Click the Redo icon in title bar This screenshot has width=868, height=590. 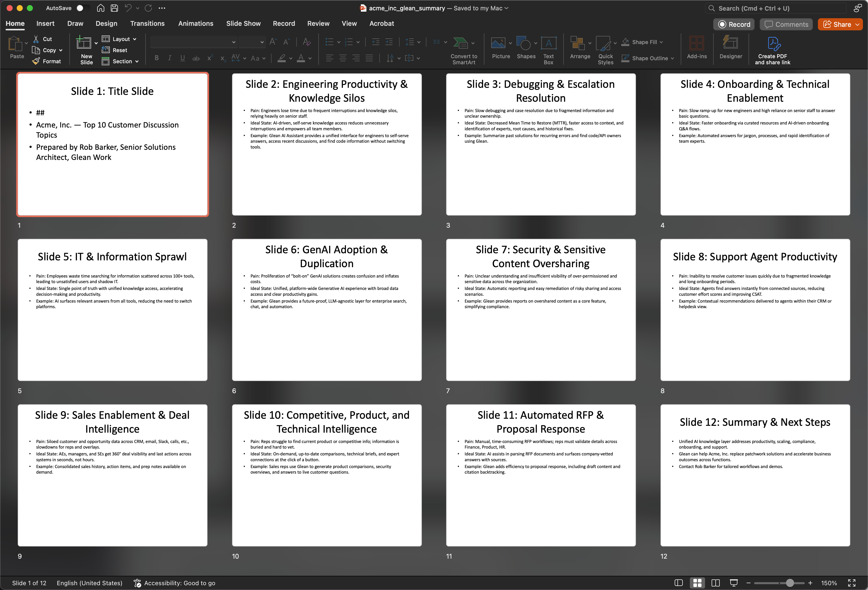pos(148,8)
